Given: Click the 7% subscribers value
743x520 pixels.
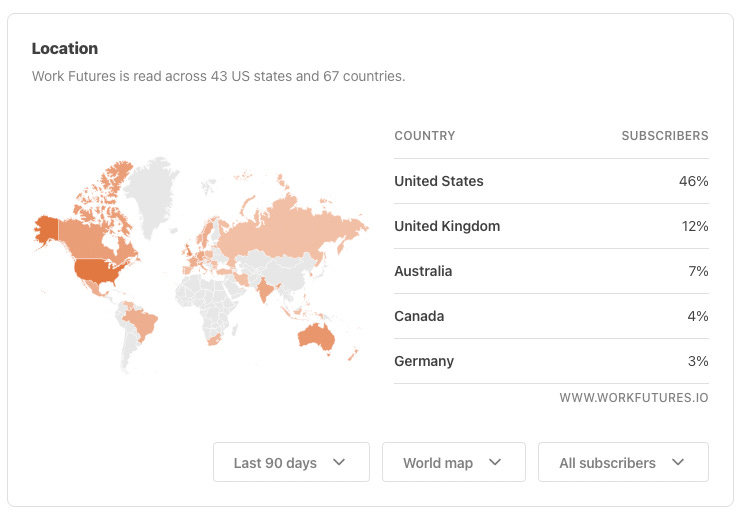Looking at the screenshot, I should pyautogui.click(x=698, y=271).
